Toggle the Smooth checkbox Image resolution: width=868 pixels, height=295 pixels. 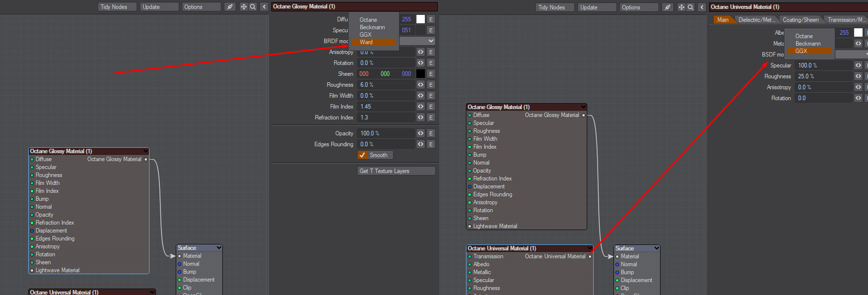point(362,155)
